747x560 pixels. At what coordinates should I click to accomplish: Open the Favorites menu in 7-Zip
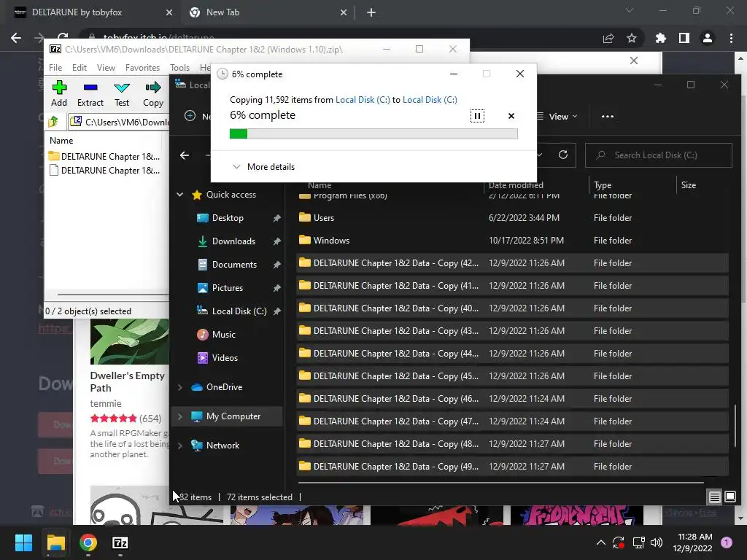coord(142,68)
